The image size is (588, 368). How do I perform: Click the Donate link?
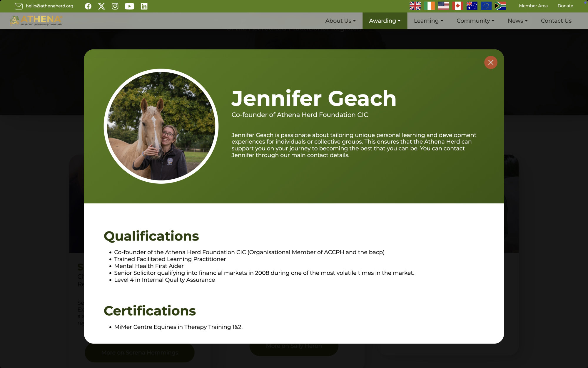pos(565,6)
